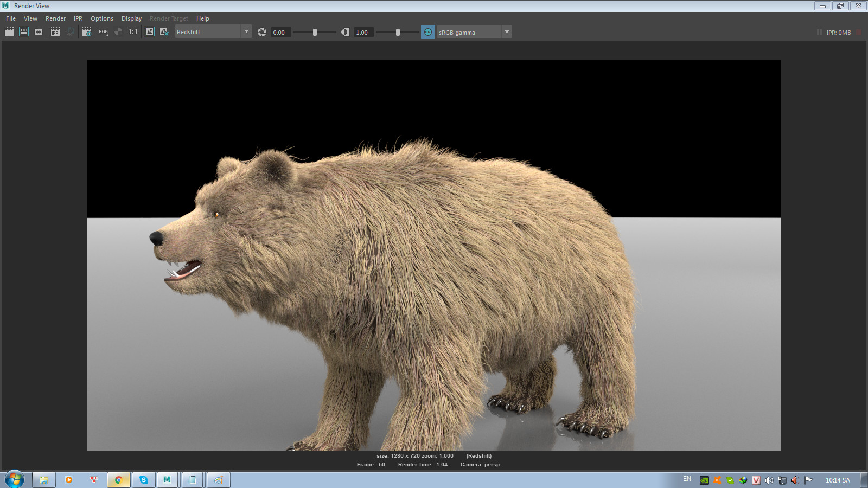
Task: Display the RGB channels
Action: [x=103, y=31]
